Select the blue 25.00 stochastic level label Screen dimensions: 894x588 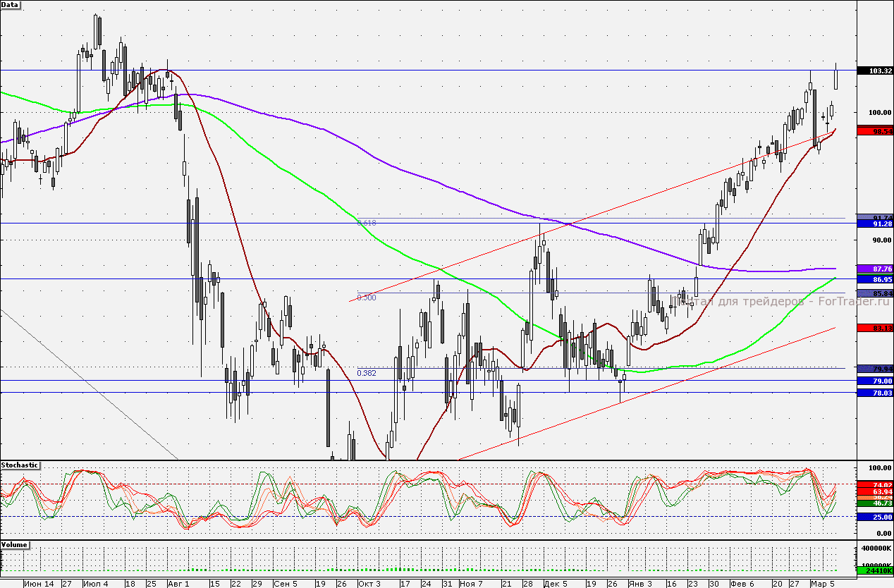(875, 517)
